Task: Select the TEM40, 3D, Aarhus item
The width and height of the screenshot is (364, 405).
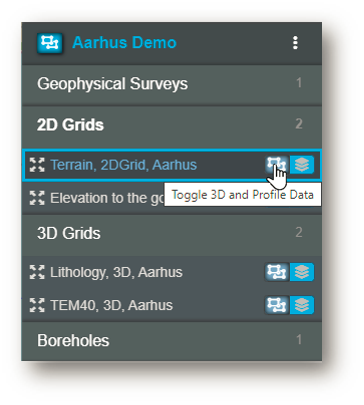Action: point(111,305)
